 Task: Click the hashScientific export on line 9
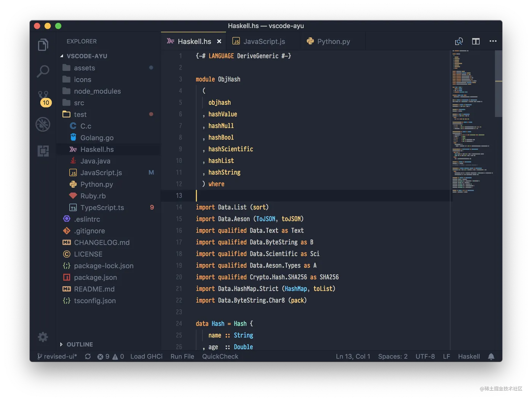click(231, 149)
